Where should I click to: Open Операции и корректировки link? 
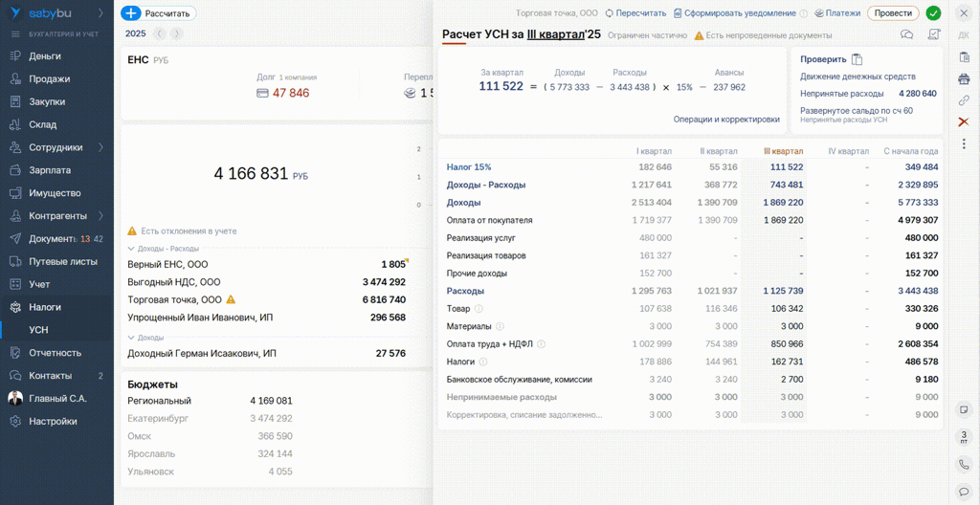(725, 120)
